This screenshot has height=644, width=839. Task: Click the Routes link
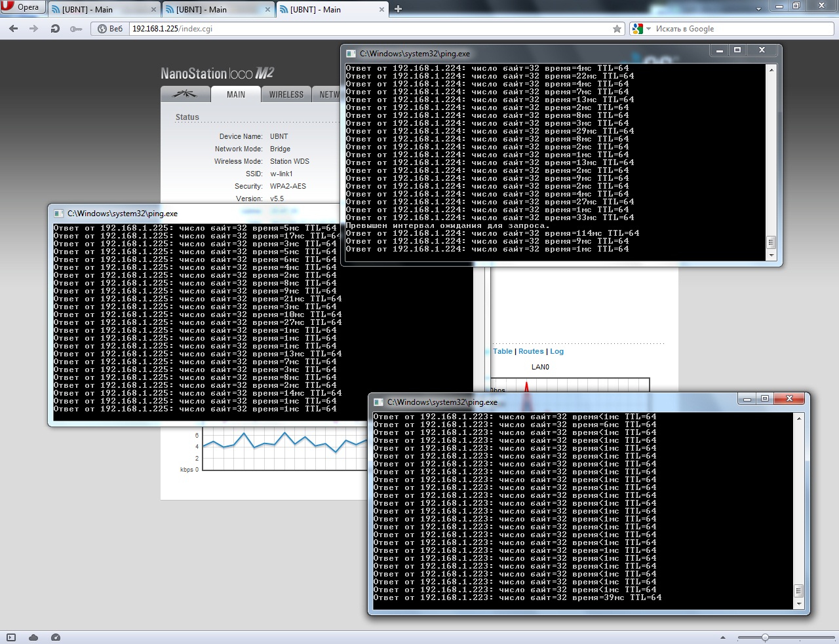coord(531,351)
